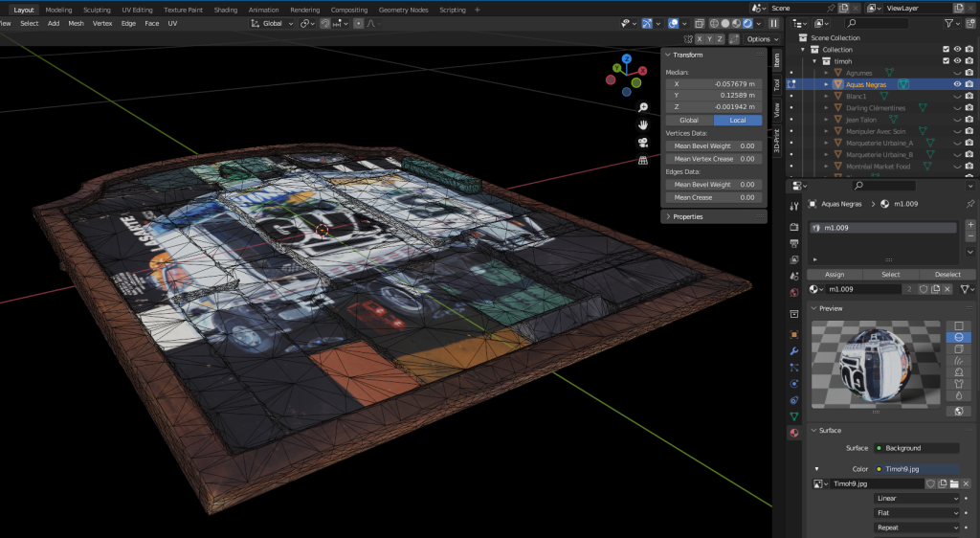The height and width of the screenshot is (538, 980).
Task: Open the Physics properties tab icon
Action: coord(793,384)
